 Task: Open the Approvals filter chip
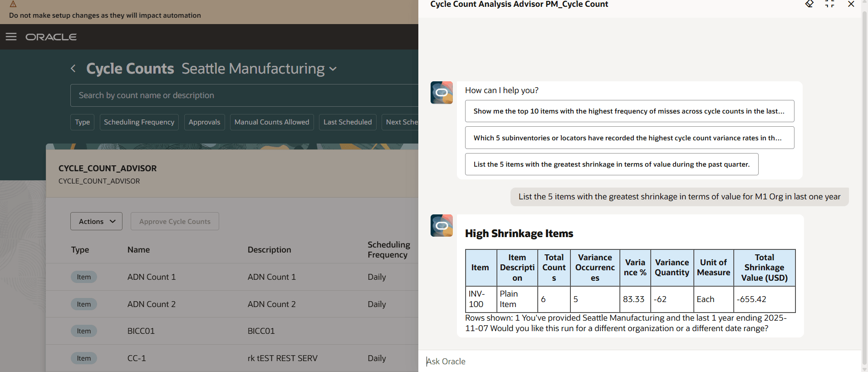[x=204, y=122]
